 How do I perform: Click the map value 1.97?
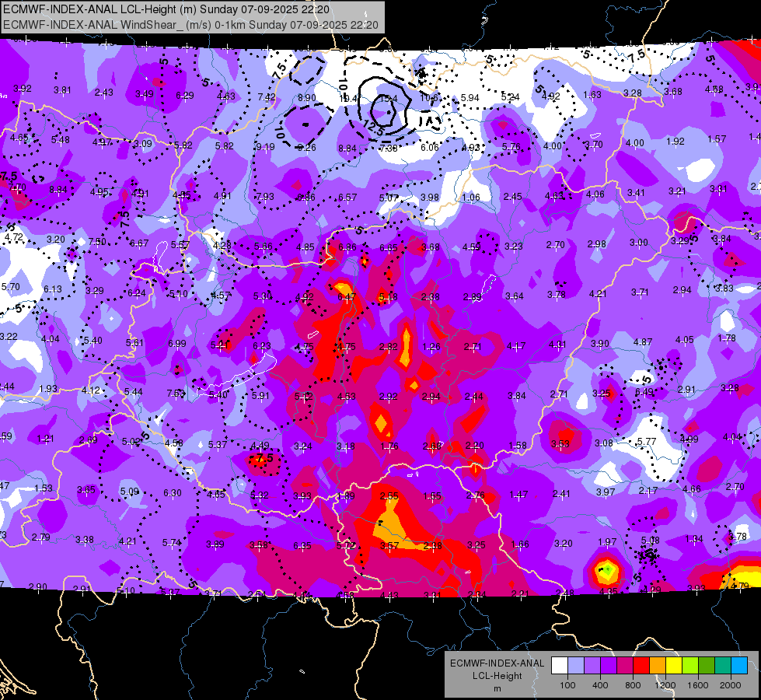point(607,542)
